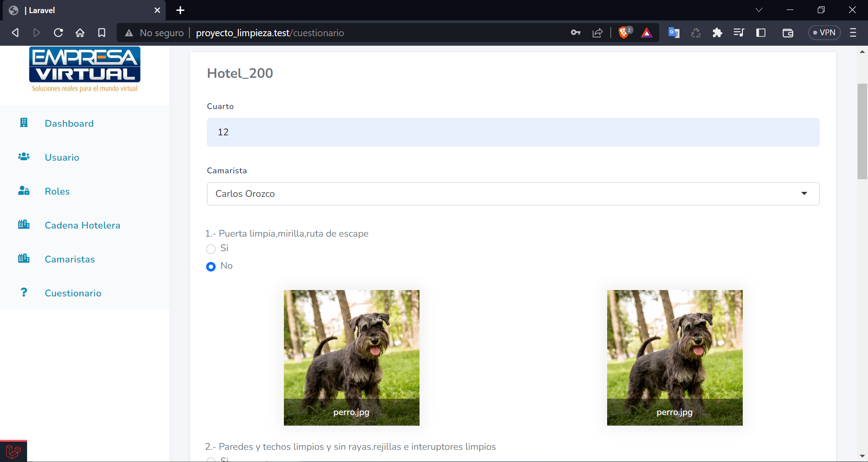Click the extensions puzzle piece icon

point(717,33)
